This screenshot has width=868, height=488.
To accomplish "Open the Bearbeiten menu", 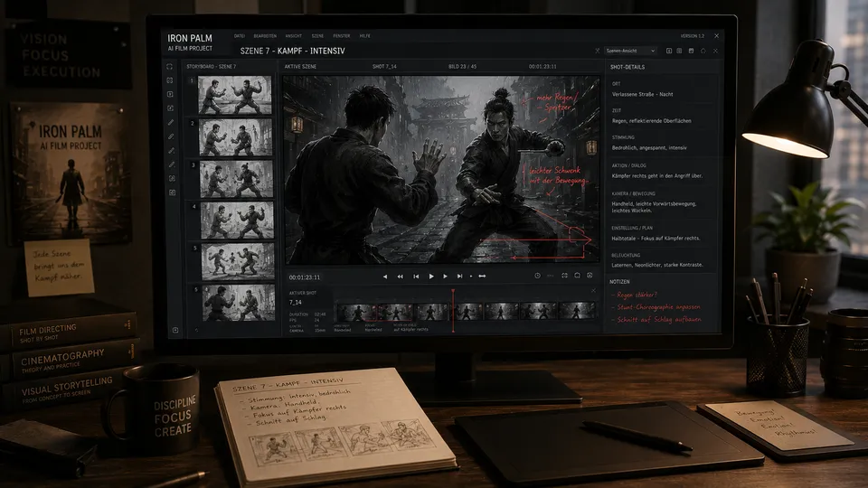I will pyautogui.click(x=265, y=36).
